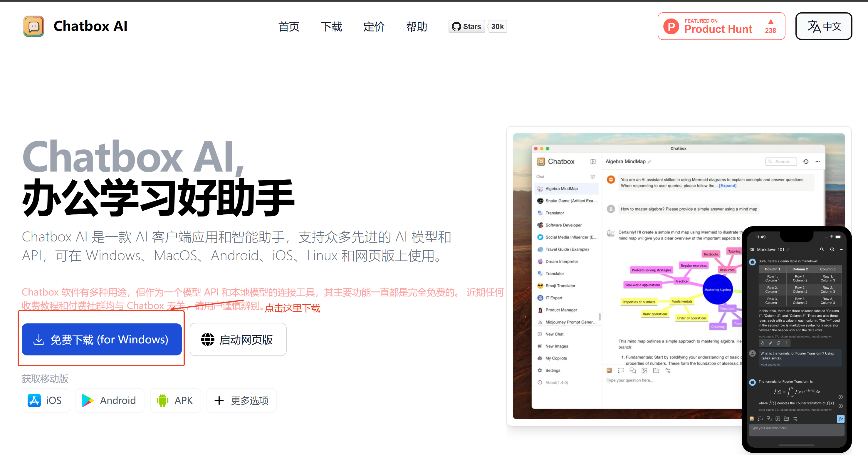Click the globe icon on web version button
This screenshot has height=455, width=868.
[208, 339]
